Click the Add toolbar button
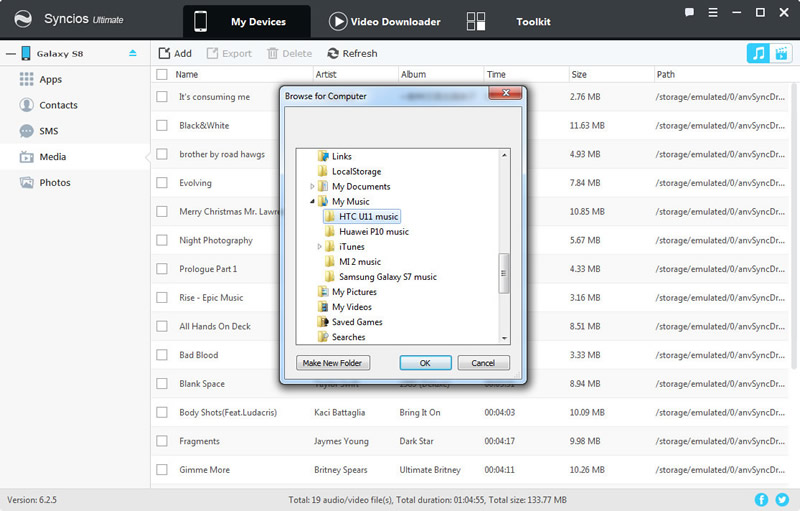The height and width of the screenshot is (511, 800). 175,54
